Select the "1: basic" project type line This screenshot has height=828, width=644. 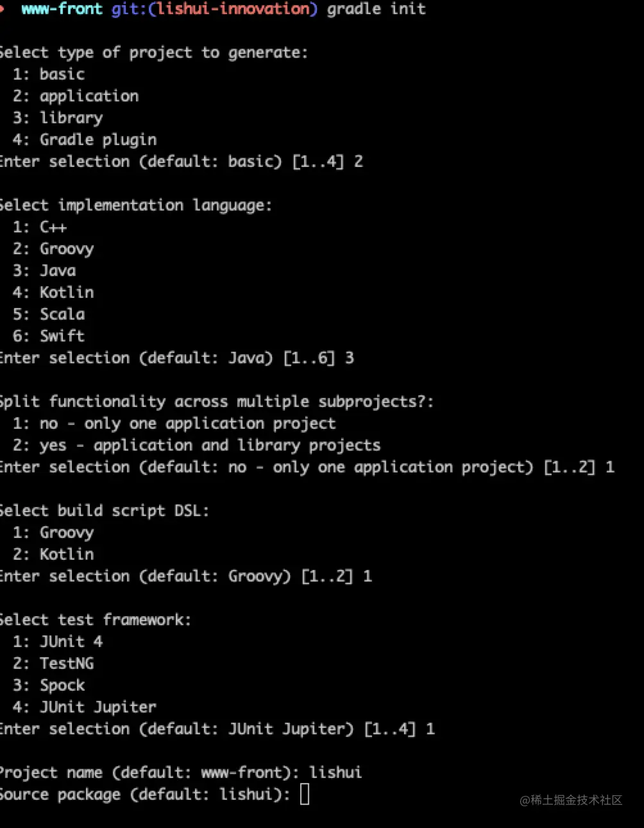[49, 74]
